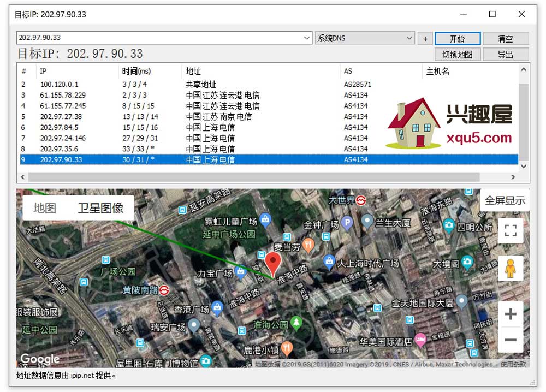Select the hop row for 61.155.78.229
The image size is (546, 392).
(269, 95)
